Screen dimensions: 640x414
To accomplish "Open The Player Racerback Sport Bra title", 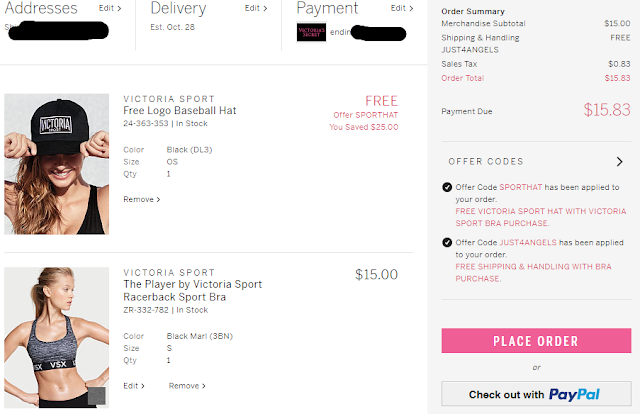I will (x=193, y=291).
